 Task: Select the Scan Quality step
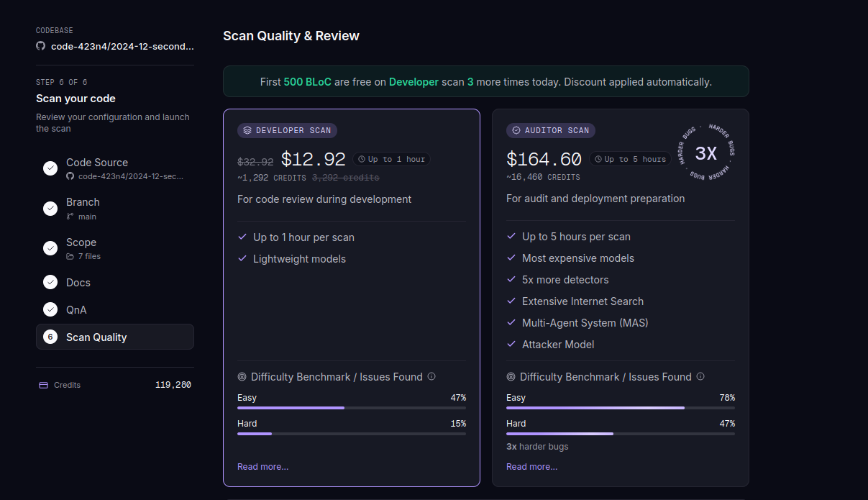tap(115, 337)
